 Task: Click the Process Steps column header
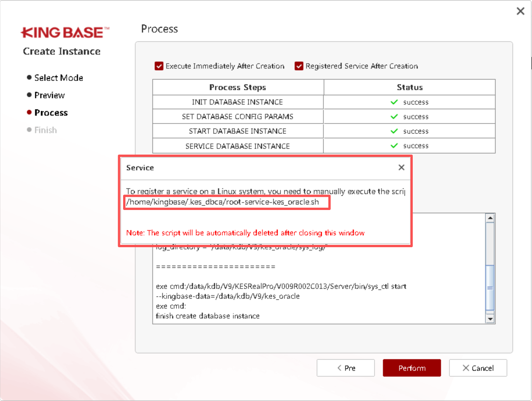tap(238, 87)
